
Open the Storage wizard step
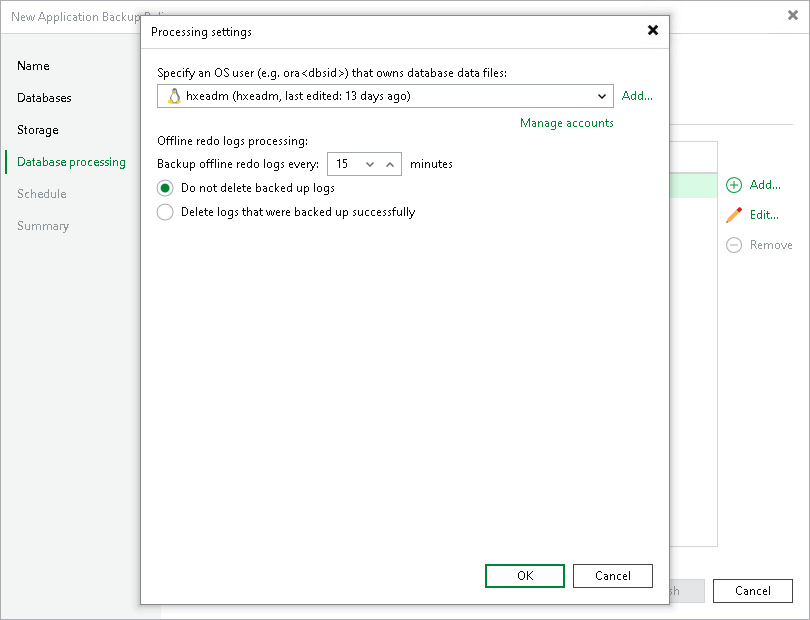(37, 130)
